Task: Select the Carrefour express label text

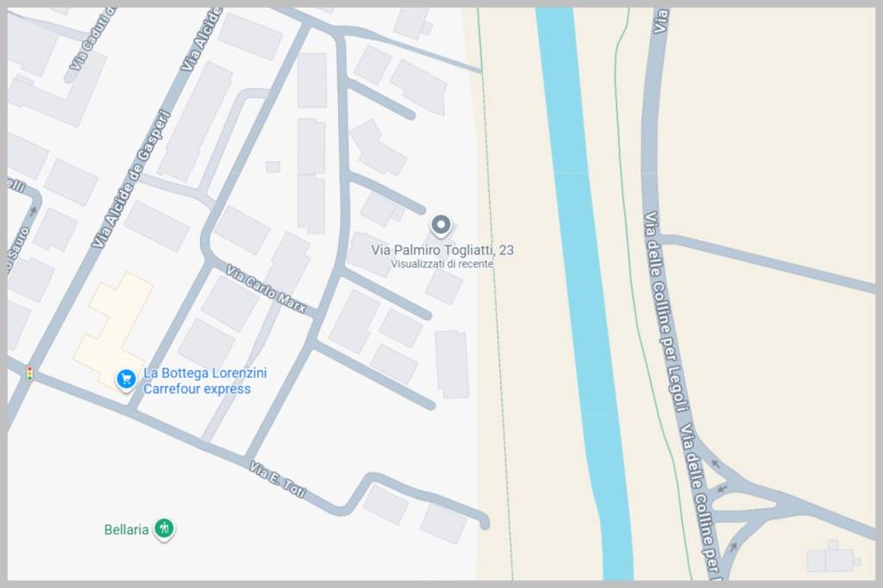Action: coord(197,389)
